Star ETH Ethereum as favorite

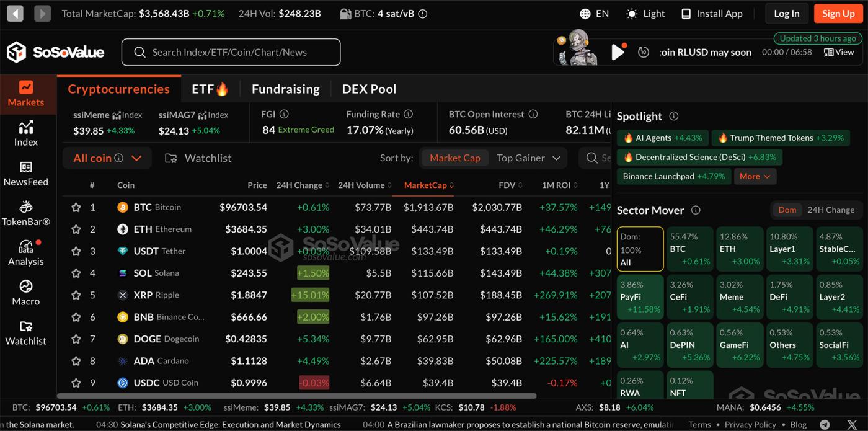tap(76, 229)
